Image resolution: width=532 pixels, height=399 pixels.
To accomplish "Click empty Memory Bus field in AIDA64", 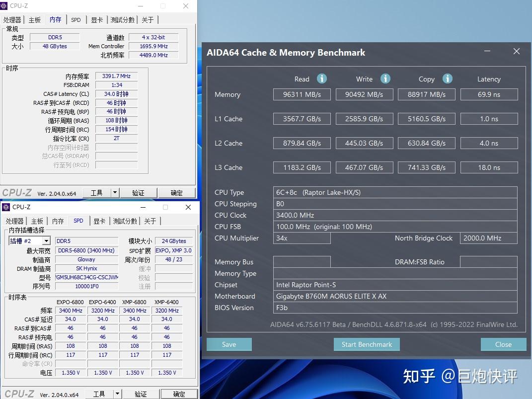I will pyautogui.click(x=302, y=262).
